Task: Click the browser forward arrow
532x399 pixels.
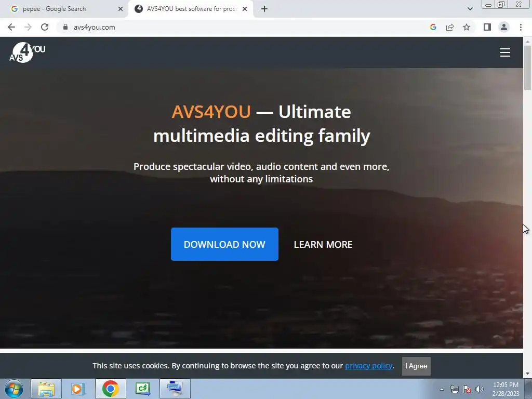Action: click(x=28, y=27)
